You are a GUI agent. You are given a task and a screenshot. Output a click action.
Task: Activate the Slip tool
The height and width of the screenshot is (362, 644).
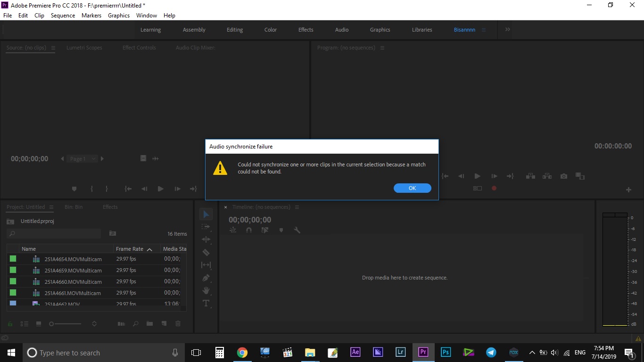206,265
